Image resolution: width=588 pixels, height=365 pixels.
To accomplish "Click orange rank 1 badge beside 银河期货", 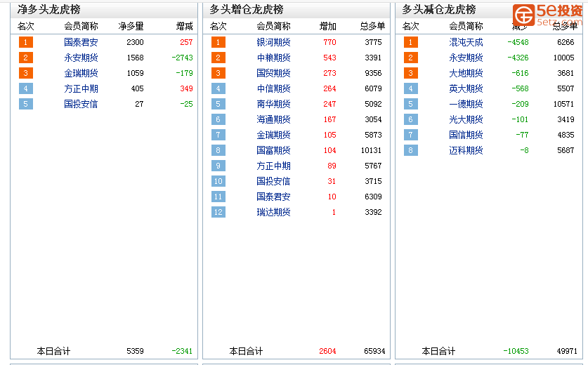I will point(218,42).
